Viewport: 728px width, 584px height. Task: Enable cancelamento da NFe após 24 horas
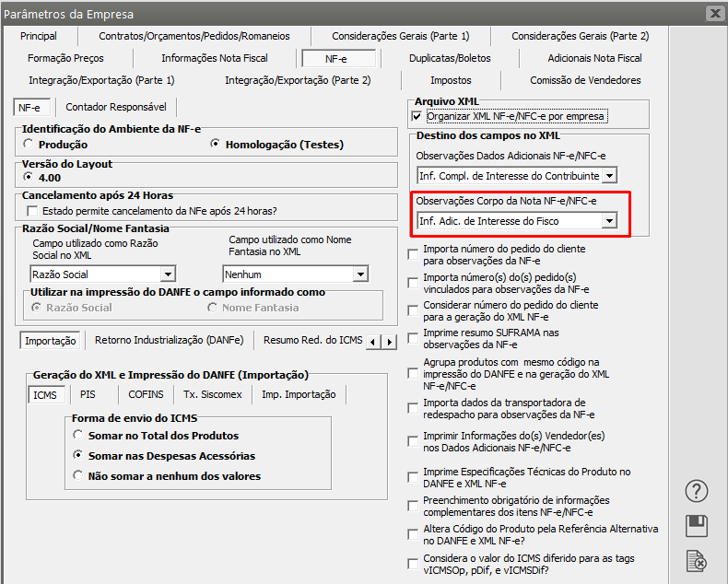coord(33,211)
